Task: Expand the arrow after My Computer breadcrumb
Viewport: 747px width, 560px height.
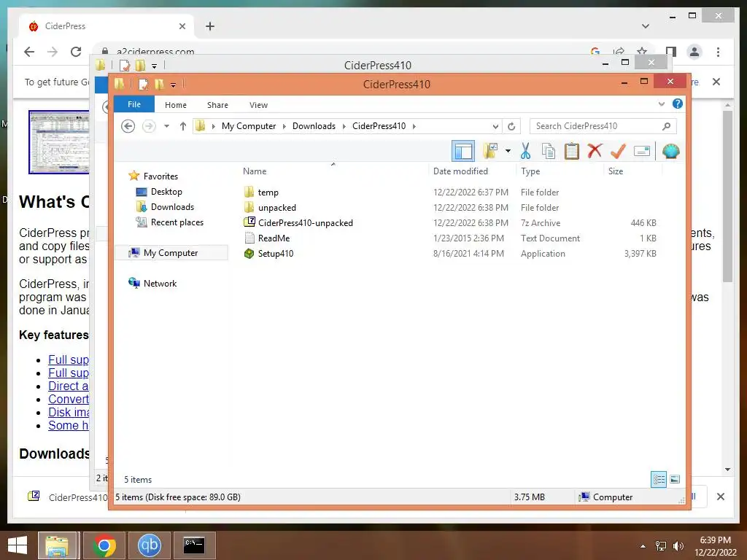Action: [x=285, y=126]
